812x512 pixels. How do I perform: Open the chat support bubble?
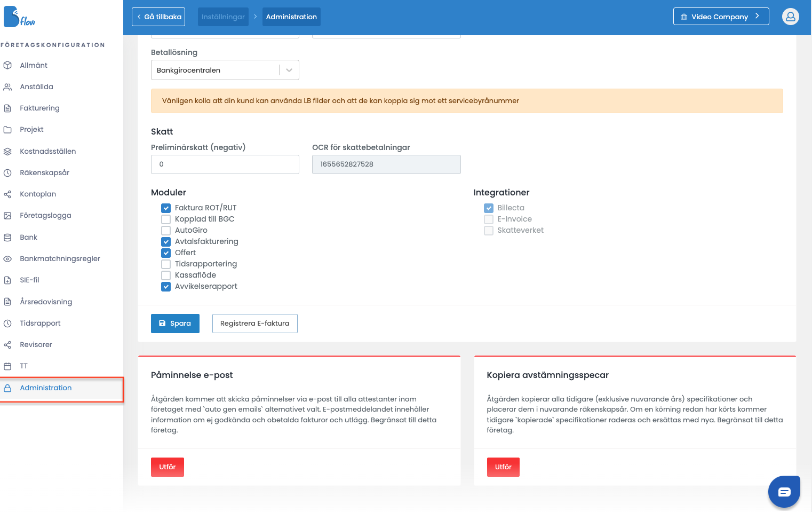click(x=784, y=492)
